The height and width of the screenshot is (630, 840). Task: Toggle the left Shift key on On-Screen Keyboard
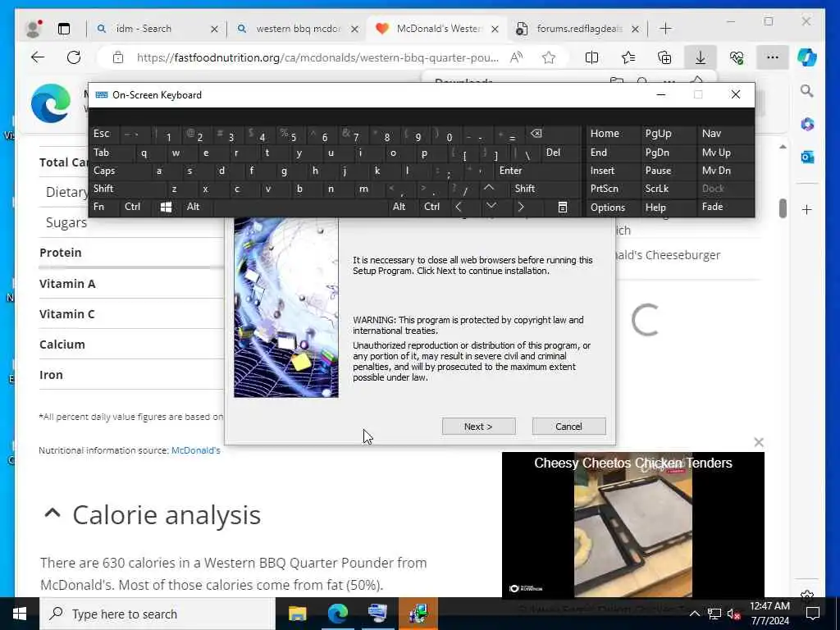point(103,189)
